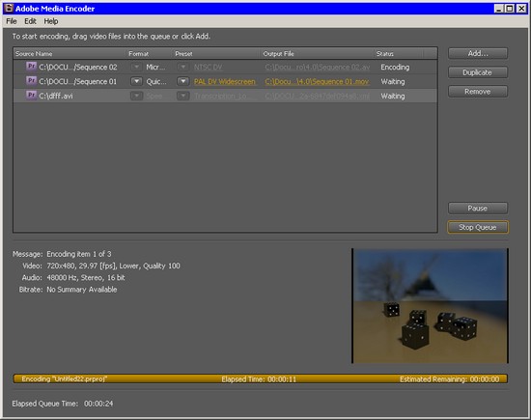Viewport: 531px width, 420px height.
Task: Open the Preset dropdown for dfff.avi
Action: [182, 96]
